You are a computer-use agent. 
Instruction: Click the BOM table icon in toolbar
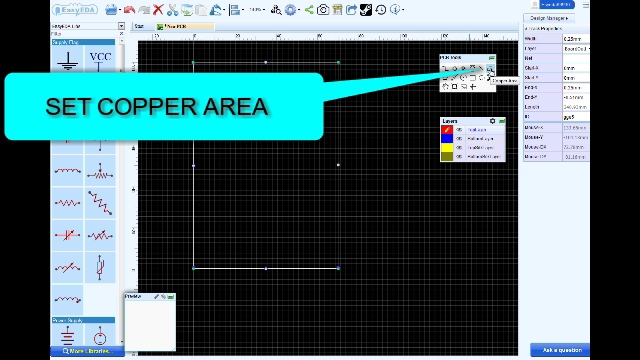pos(337,9)
